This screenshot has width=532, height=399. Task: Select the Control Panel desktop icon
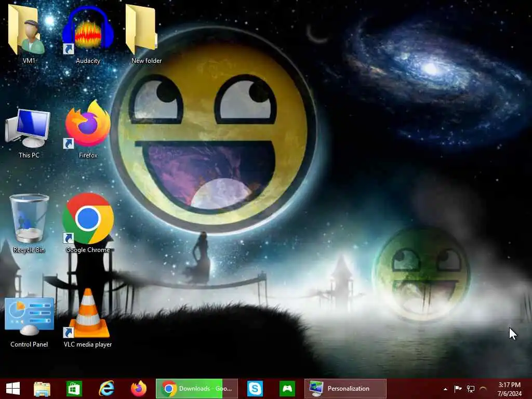(x=29, y=316)
